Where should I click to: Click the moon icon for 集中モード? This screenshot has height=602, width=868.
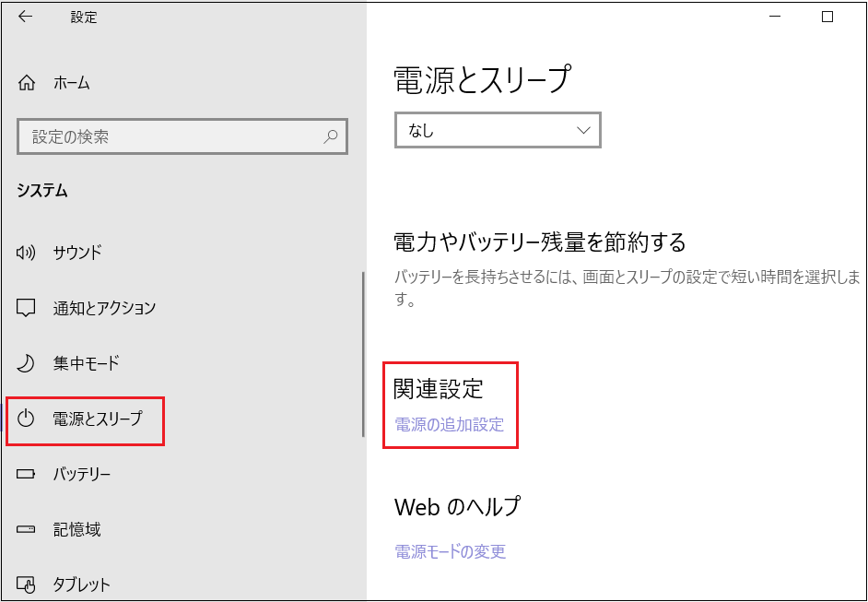pyautogui.click(x=27, y=363)
